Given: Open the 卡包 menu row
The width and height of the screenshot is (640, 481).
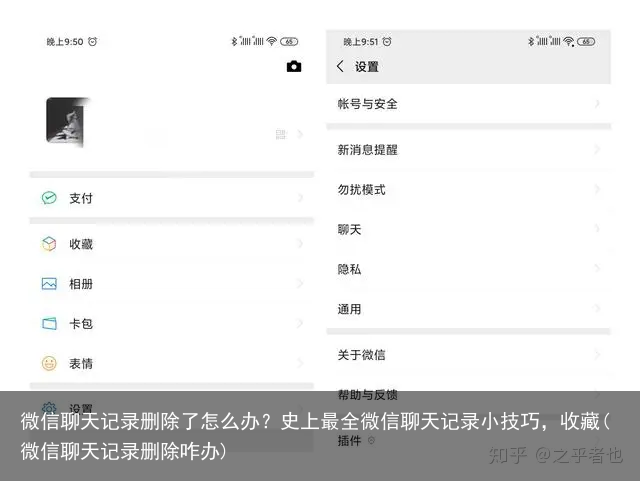Looking at the screenshot, I should tap(172, 323).
